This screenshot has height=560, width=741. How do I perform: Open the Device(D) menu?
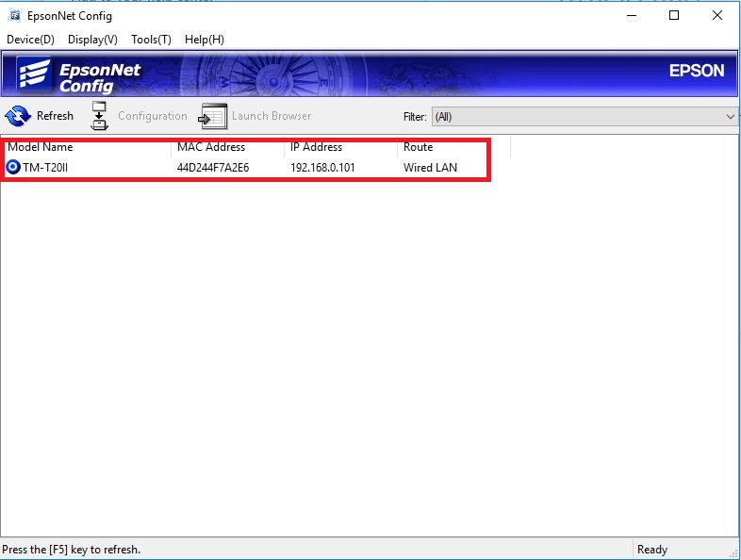(x=30, y=40)
